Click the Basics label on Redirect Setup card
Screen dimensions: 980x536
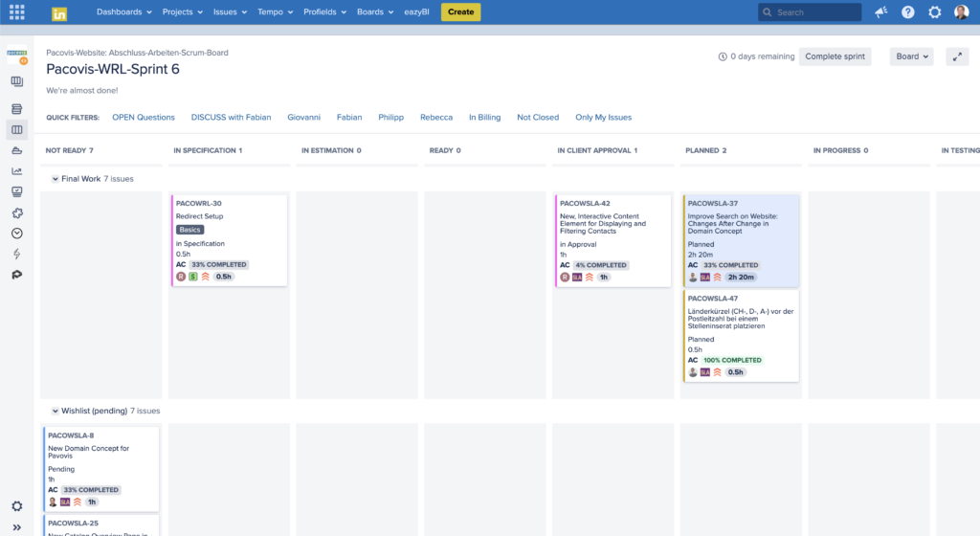pyautogui.click(x=189, y=230)
